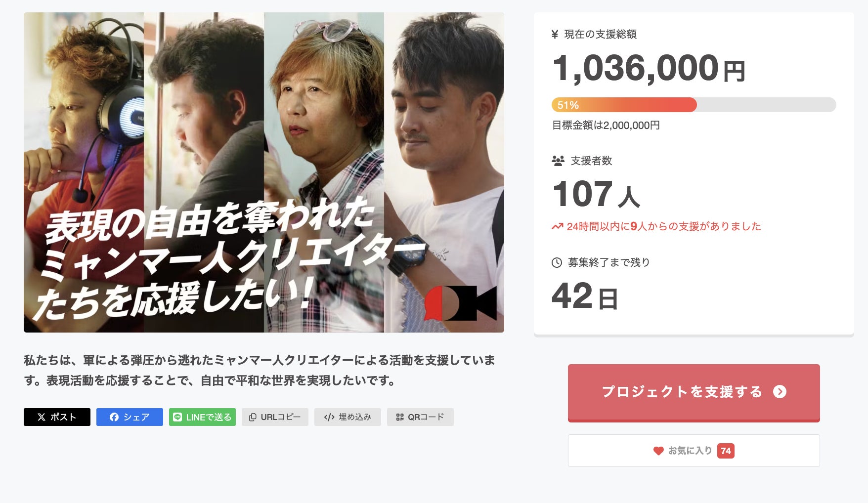
Task: Show the QR code for this project
Action: coord(420,417)
